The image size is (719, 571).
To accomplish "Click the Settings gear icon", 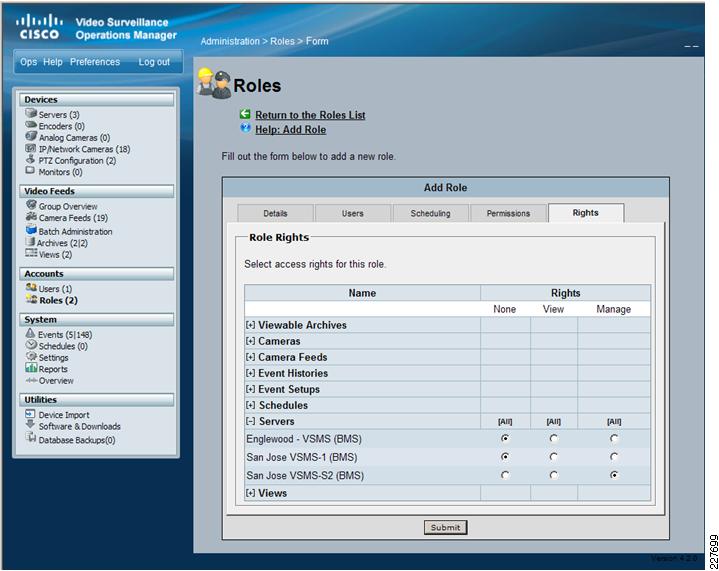I will [x=31, y=356].
